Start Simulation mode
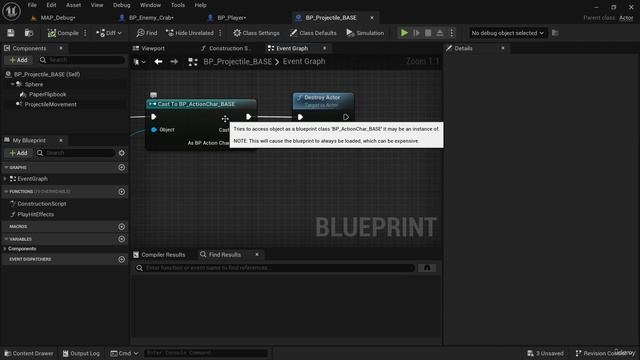Viewport: 640px width, 360px height. 365,33
